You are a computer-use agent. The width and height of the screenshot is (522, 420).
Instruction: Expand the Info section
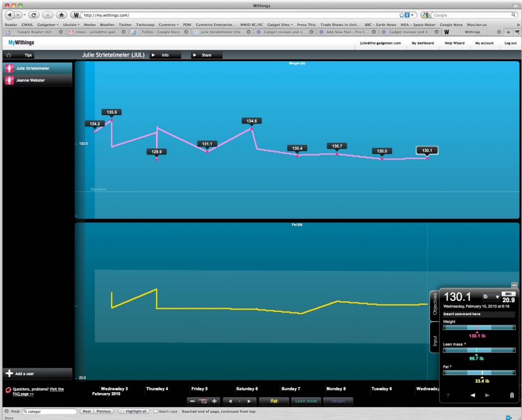165,55
